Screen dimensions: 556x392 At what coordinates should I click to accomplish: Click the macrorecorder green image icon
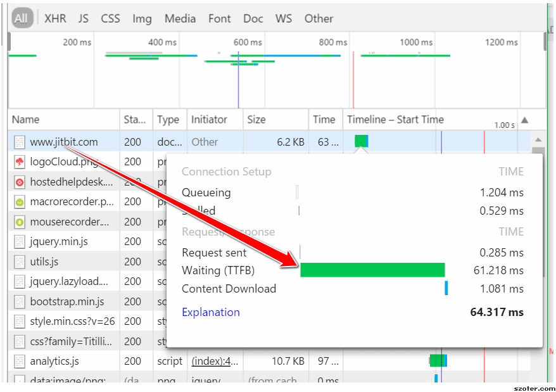click(20, 202)
